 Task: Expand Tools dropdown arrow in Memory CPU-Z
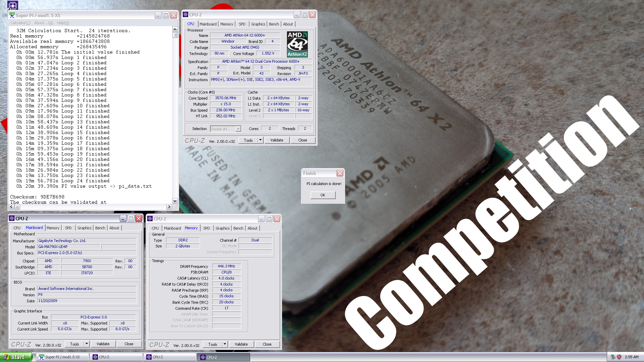coord(225,344)
